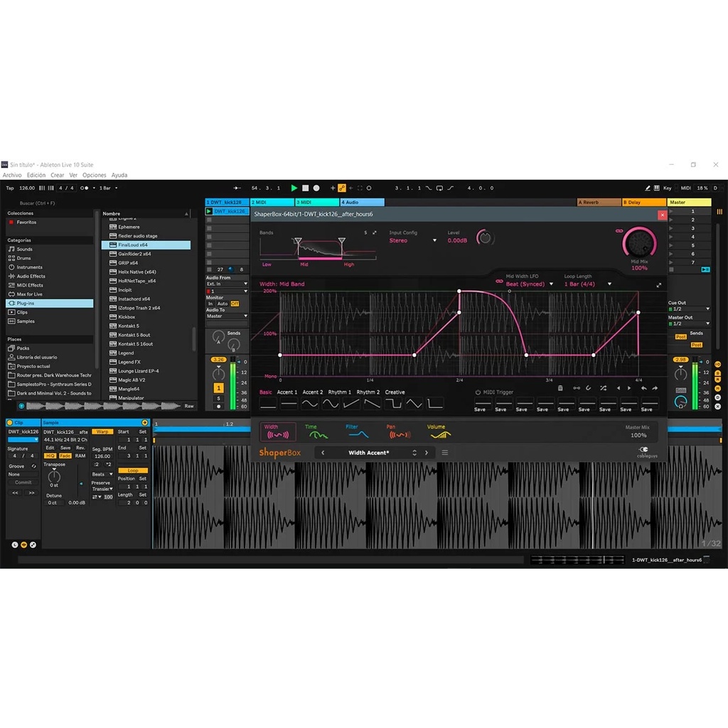Open Groove hot-swap icon in Clip panel
This screenshot has width=728, height=728.
[x=33, y=466]
